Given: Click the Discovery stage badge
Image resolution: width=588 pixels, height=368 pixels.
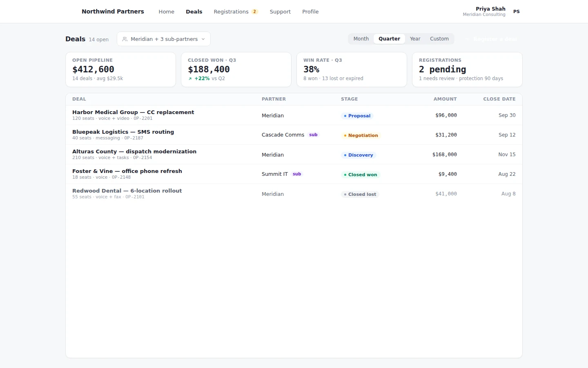Looking at the screenshot, I should (359, 155).
